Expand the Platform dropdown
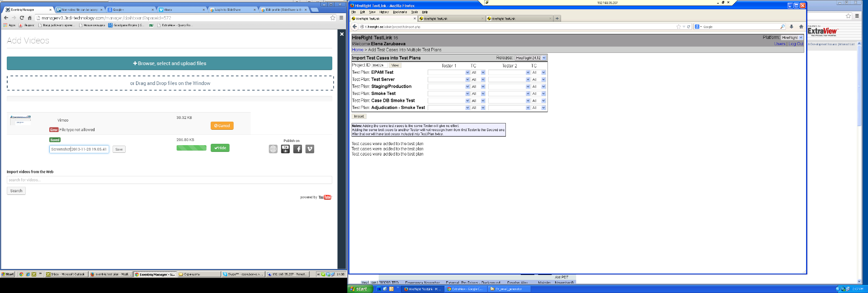868x293 pixels. [x=792, y=38]
